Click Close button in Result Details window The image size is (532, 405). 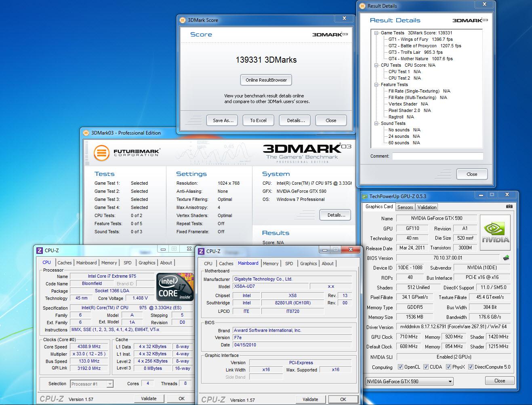point(472,174)
